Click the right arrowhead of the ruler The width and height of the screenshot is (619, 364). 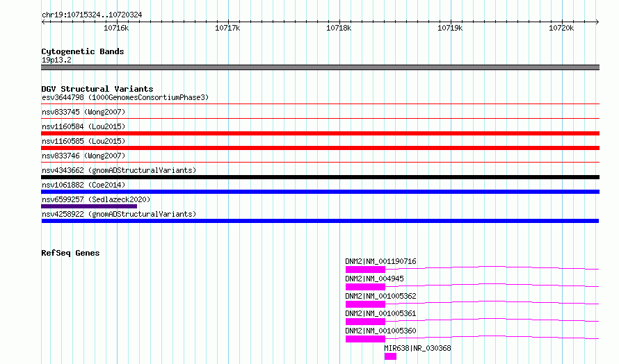click(x=597, y=22)
